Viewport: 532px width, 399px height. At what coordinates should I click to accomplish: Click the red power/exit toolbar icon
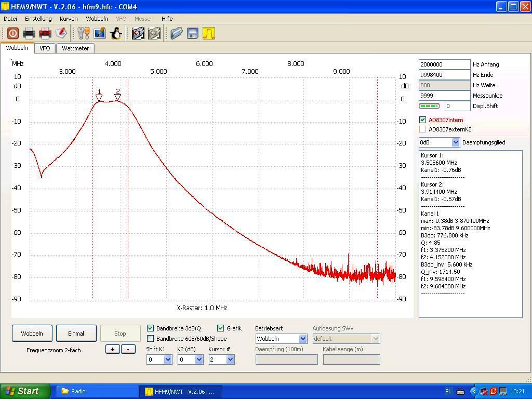(x=13, y=34)
